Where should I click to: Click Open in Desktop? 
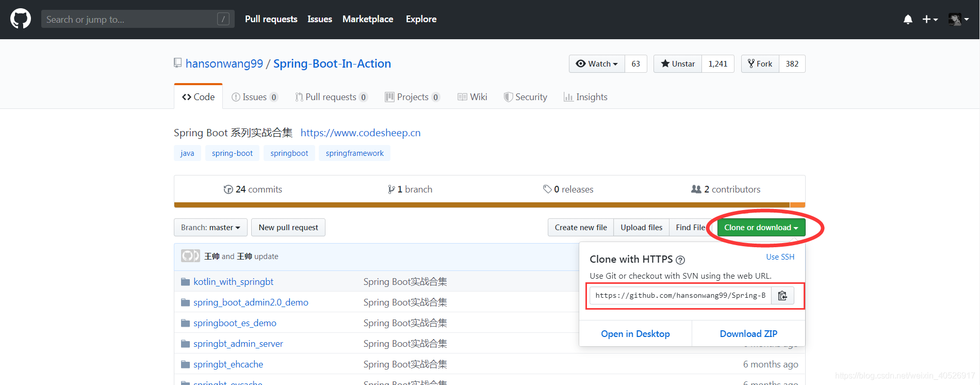point(635,334)
